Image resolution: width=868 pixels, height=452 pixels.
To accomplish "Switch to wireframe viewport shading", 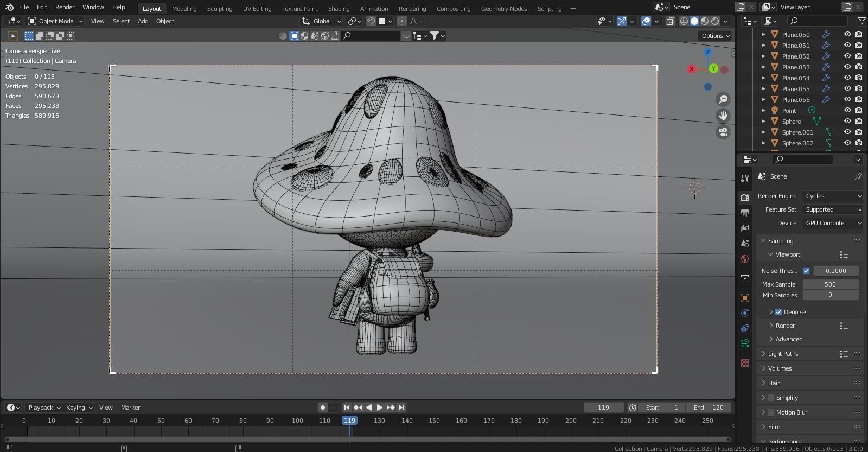I will 684,21.
